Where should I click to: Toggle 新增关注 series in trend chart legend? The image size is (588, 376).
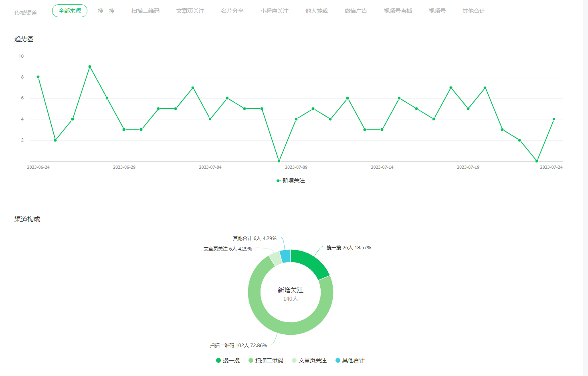point(291,181)
